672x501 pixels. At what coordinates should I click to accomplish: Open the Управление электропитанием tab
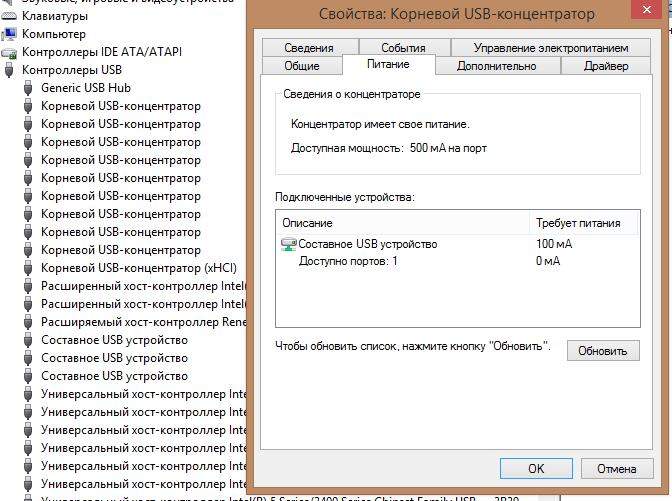(x=551, y=47)
